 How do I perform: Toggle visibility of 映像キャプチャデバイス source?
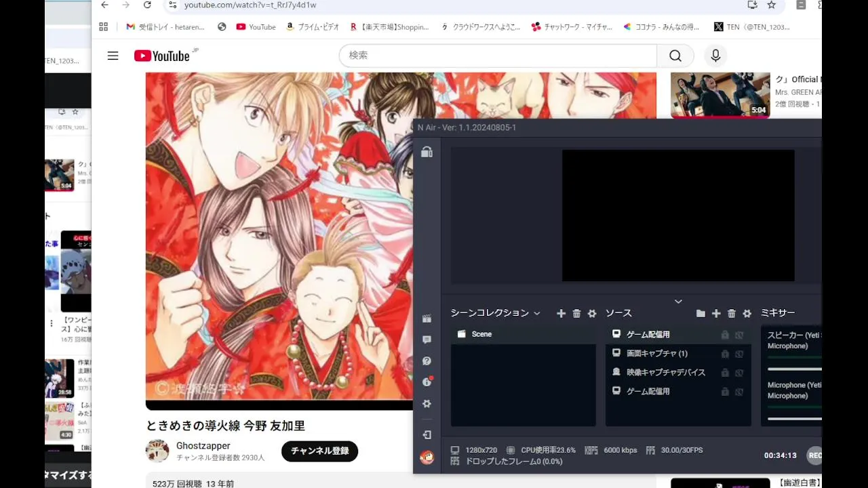739,373
